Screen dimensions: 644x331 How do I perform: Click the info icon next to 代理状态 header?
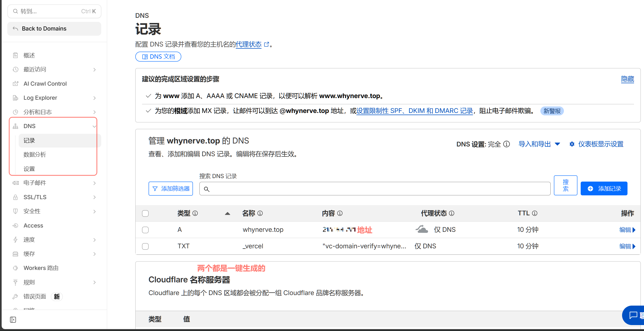point(452,213)
